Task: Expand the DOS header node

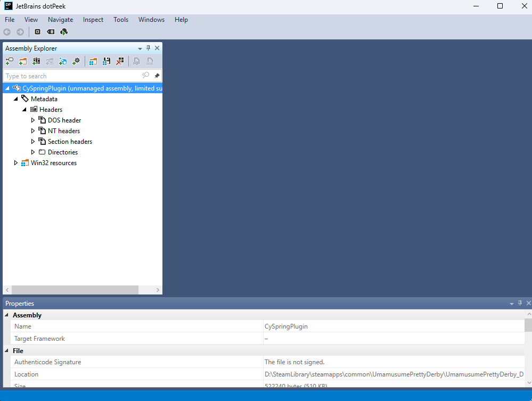Action: (33, 120)
